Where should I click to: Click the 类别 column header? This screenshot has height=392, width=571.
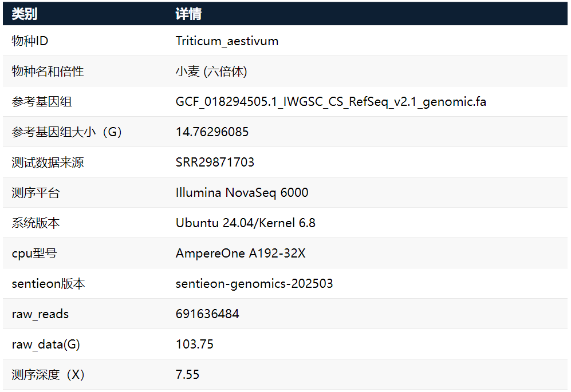point(25,14)
